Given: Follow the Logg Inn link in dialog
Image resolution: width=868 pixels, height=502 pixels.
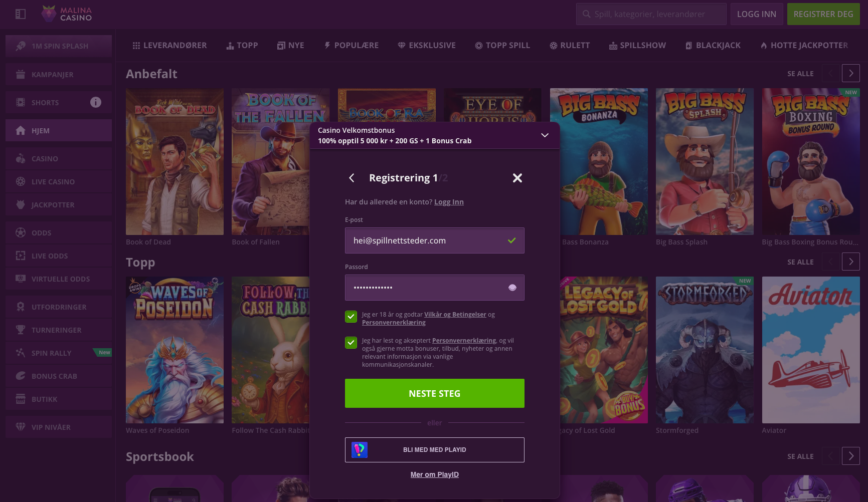Looking at the screenshot, I should tap(449, 202).
